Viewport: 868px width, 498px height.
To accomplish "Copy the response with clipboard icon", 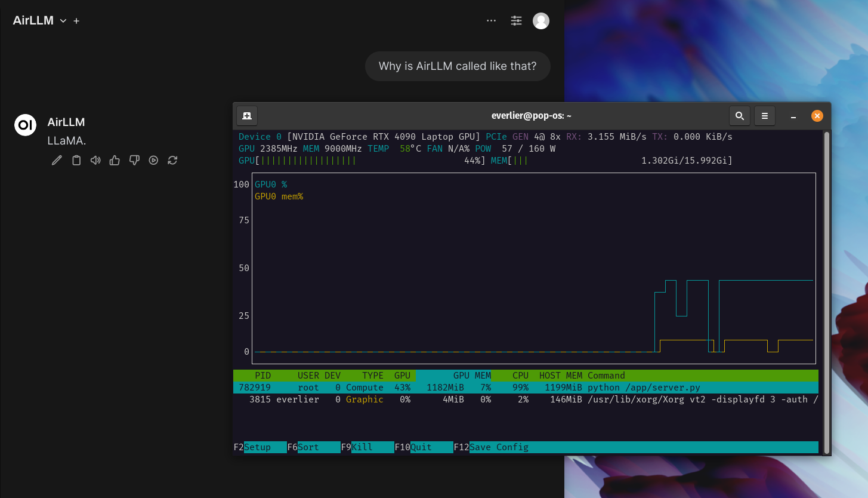I will 76,160.
